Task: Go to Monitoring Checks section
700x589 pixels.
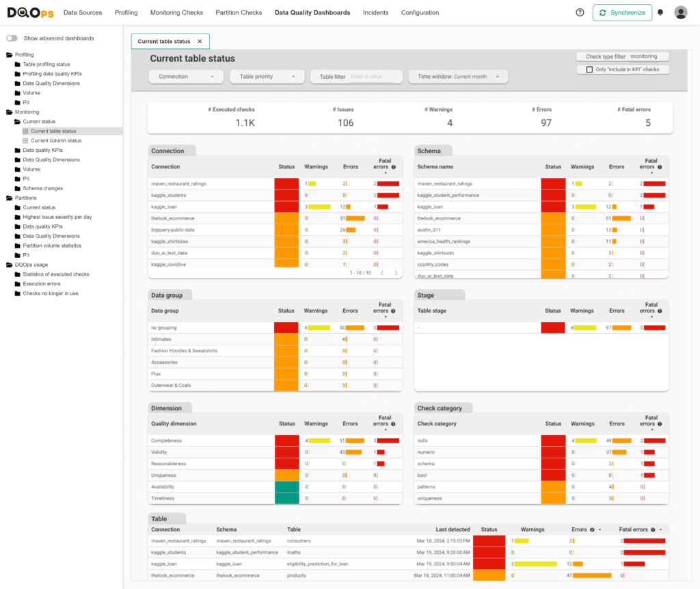Action: [x=176, y=12]
